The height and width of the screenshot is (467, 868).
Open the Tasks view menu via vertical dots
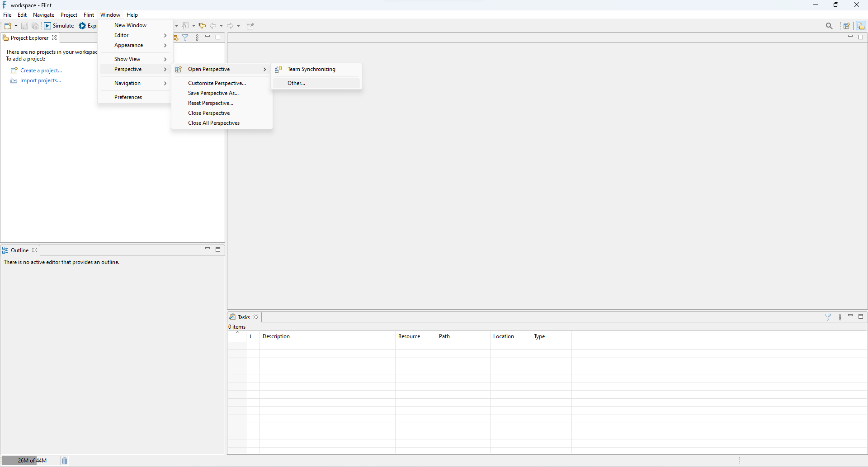tap(840, 317)
